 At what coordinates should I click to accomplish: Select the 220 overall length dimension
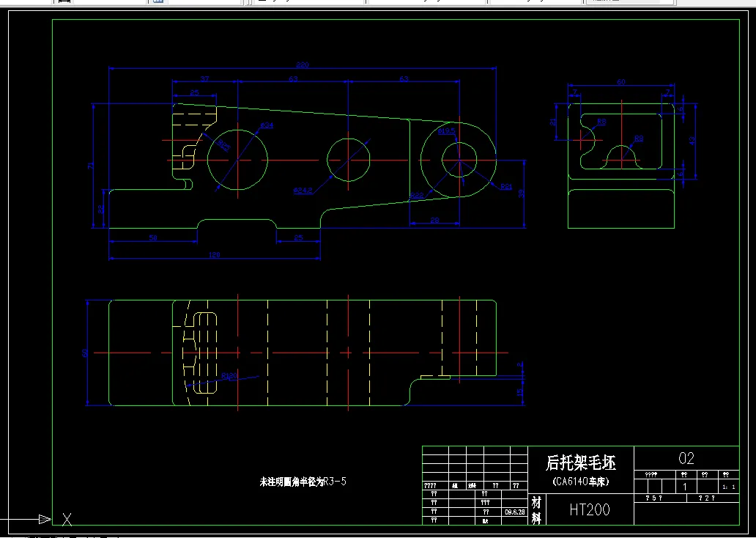point(303,65)
